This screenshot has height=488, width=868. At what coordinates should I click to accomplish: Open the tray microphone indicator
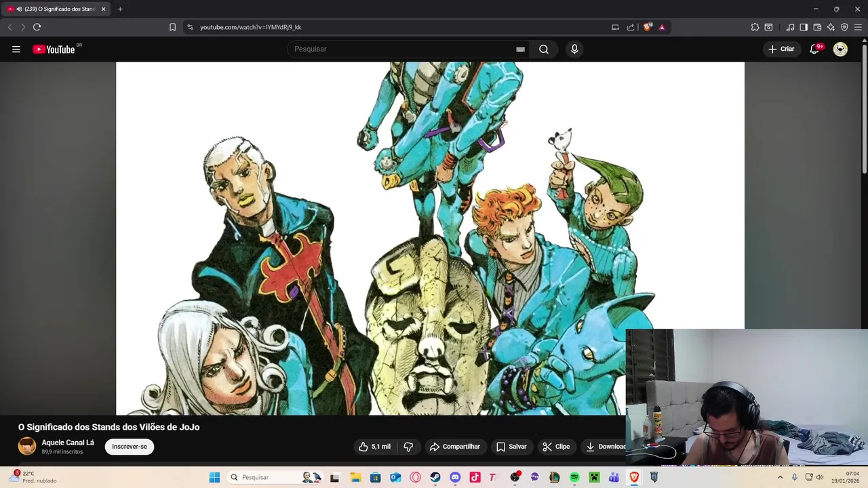coord(795,477)
